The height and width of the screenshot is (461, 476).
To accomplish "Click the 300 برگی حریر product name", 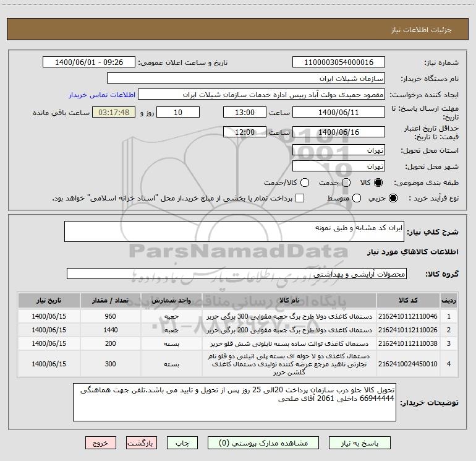I will [289, 316].
